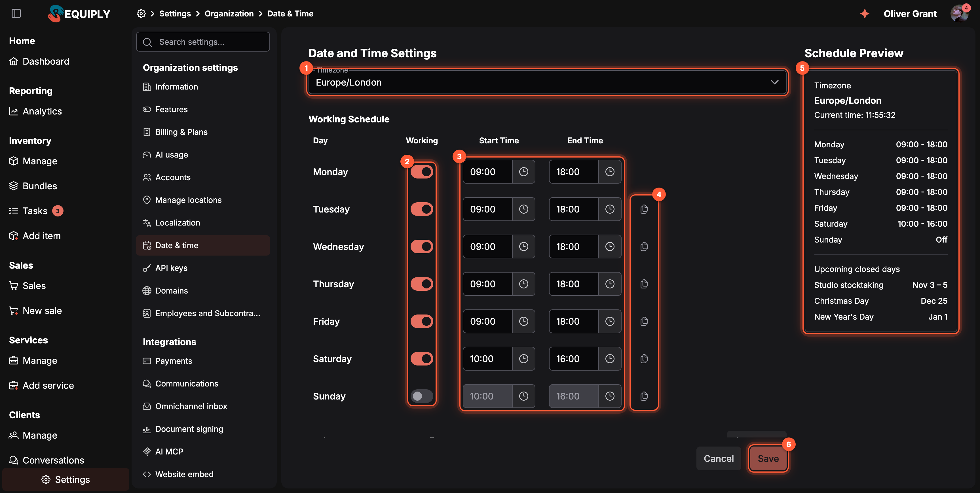Open Monday end time clock picker
The width and height of the screenshot is (980, 493).
click(x=609, y=172)
